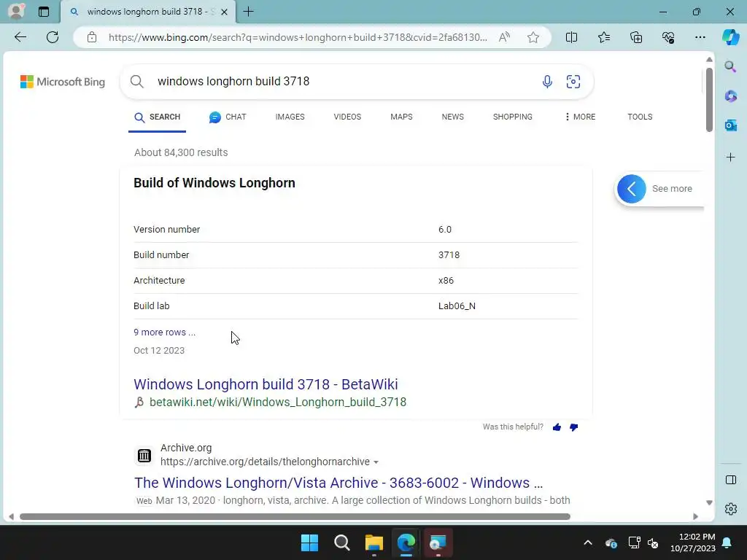
Task: Click scroll right arrow at bottom
Action: pos(695,517)
